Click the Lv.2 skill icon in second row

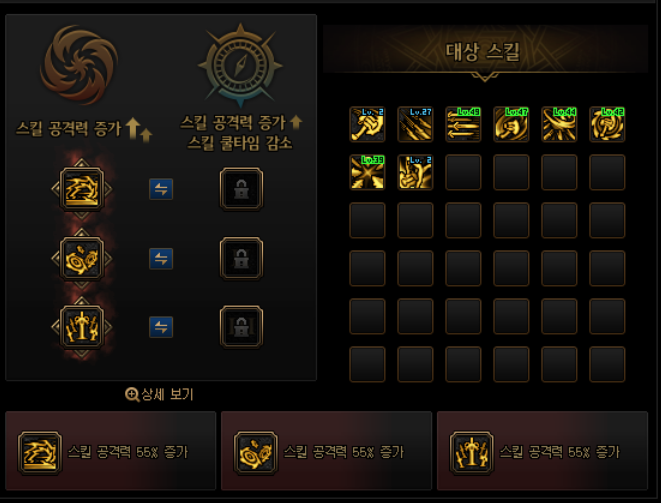(x=415, y=172)
